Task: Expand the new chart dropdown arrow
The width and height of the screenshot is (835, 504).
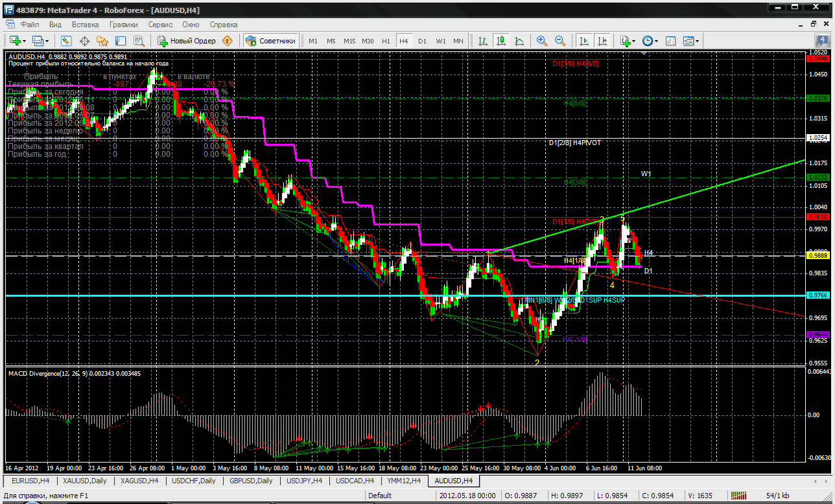Action: pyautogui.click(x=25, y=41)
